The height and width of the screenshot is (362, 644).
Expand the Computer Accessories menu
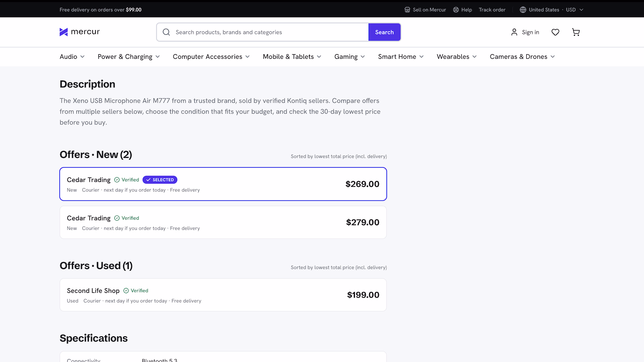(211, 57)
